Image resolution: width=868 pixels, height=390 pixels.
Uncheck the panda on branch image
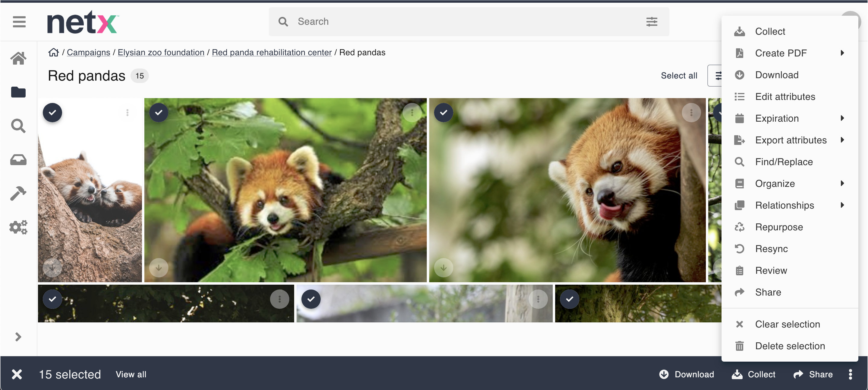point(159,112)
